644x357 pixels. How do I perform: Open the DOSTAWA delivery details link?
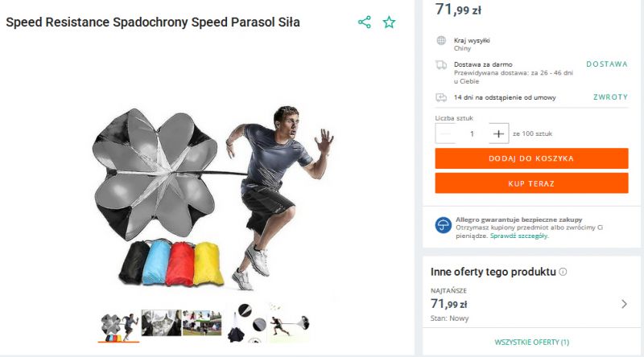607,64
